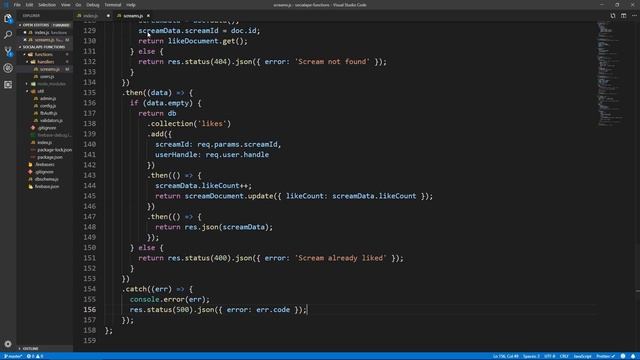Select the screams.js editor tab
The image size is (640, 360).
[x=133, y=16]
